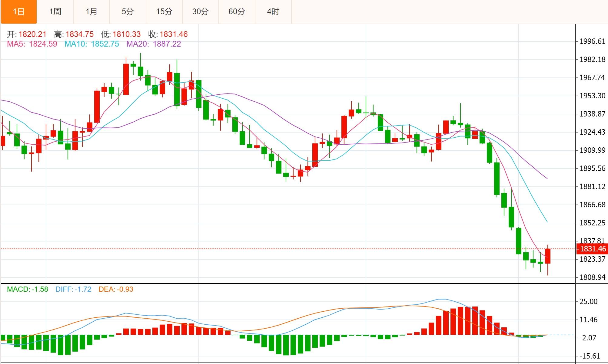Click the 1996.61 price axis label

point(592,41)
